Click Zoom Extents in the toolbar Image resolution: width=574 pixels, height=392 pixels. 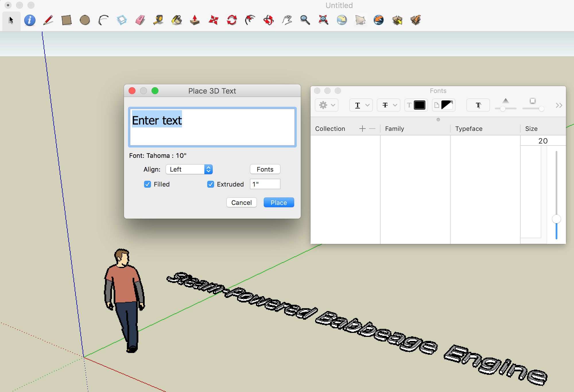(323, 20)
